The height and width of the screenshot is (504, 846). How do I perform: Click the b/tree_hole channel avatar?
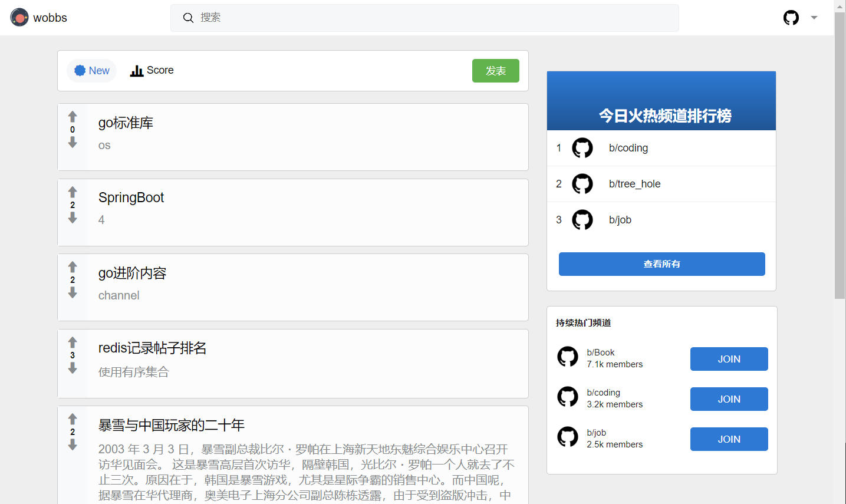coord(582,184)
